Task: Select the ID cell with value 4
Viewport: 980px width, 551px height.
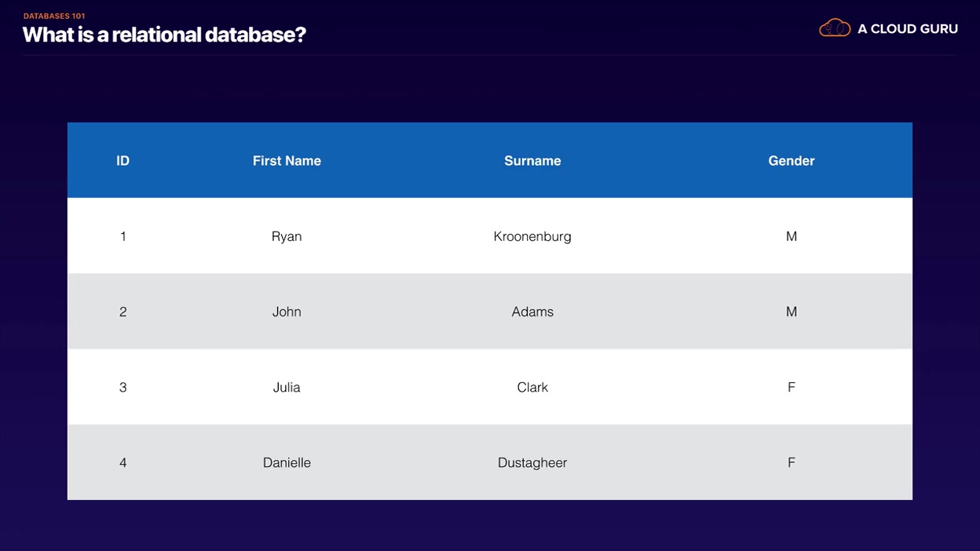Action: click(122, 462)
